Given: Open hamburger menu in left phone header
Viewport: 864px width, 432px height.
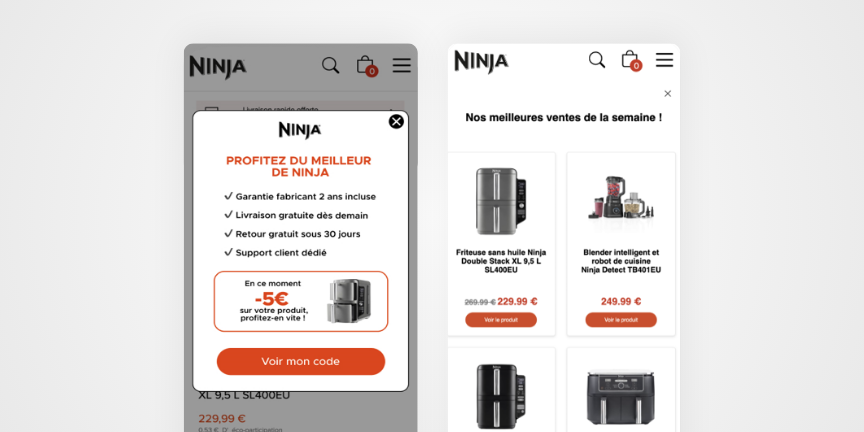Looking at the screenshot, I should (402, 66).
